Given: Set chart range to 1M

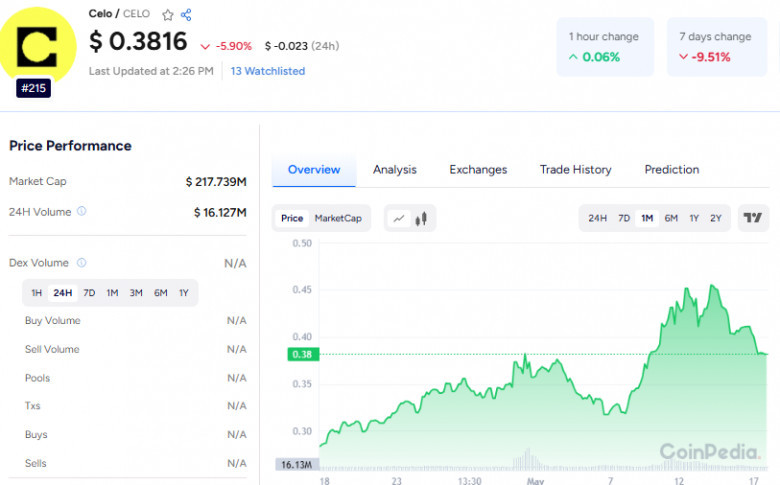Looking at the screenshot, I should click(647, 218).
